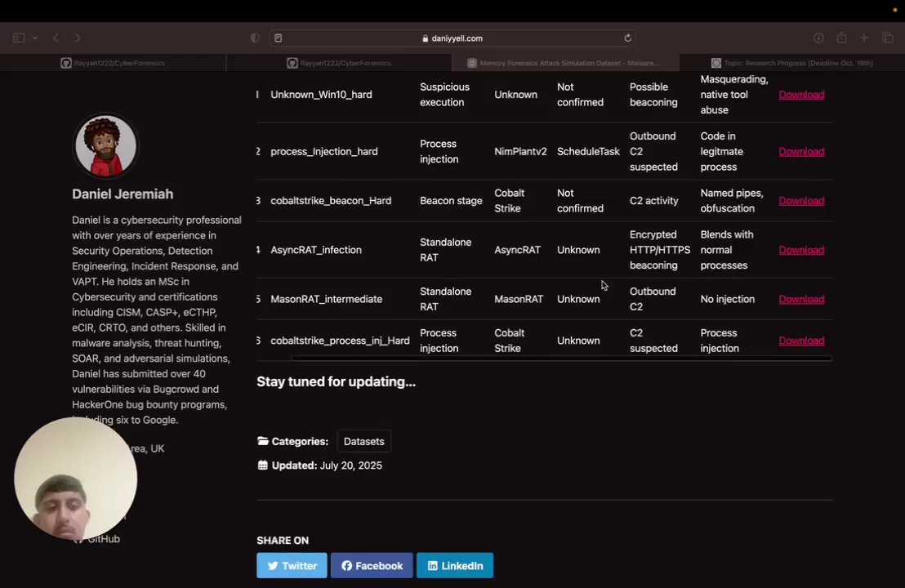Select the 'Possible beaconing' cell
Image resolution: width=905 pixels, height=588 pixels.
point(653,95)
